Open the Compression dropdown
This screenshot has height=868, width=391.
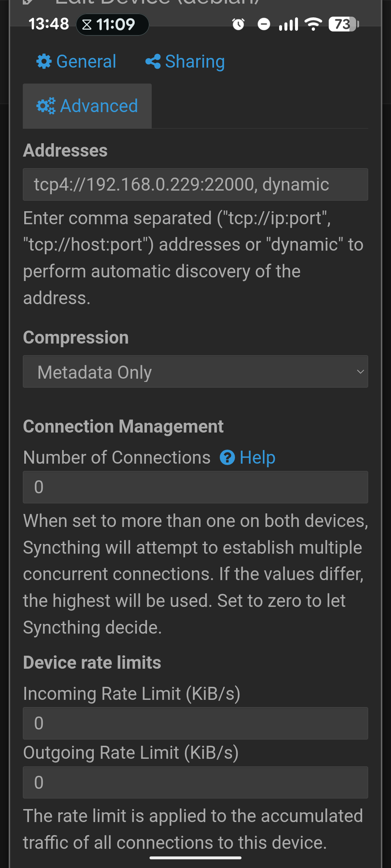click(195, 371)
